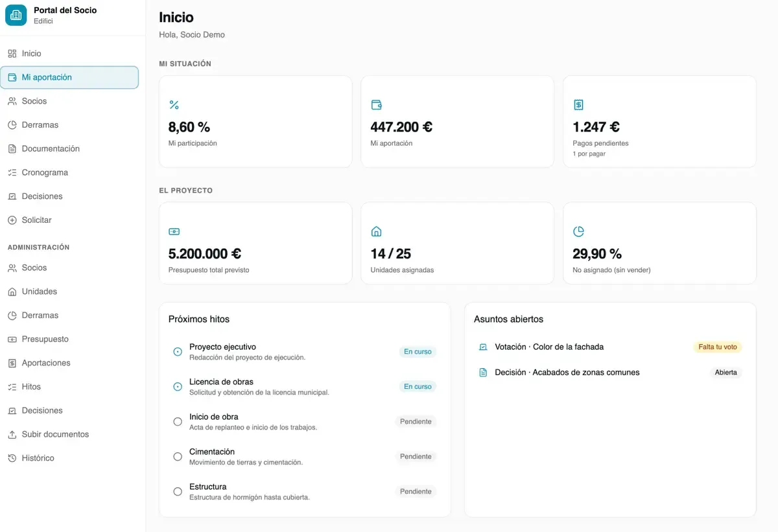Click the pie chart icon in No asignado card
This screenshot has width=778, height=532.
578,231
